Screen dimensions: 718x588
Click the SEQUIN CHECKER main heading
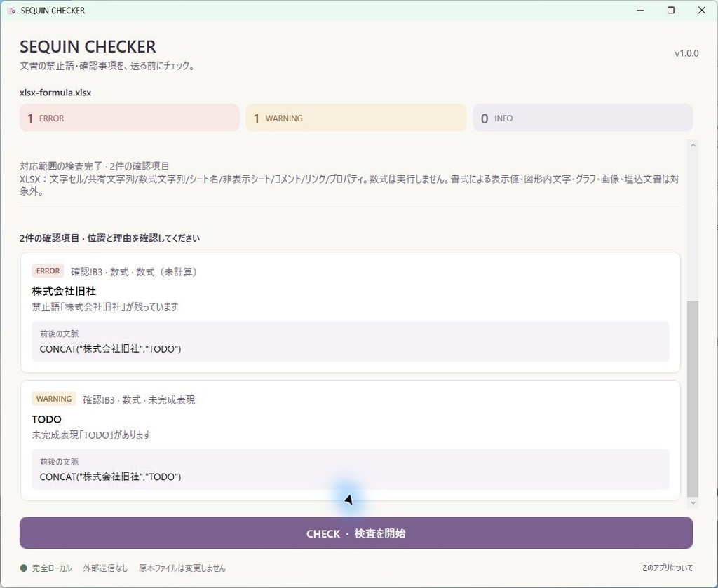click(88, 47)
